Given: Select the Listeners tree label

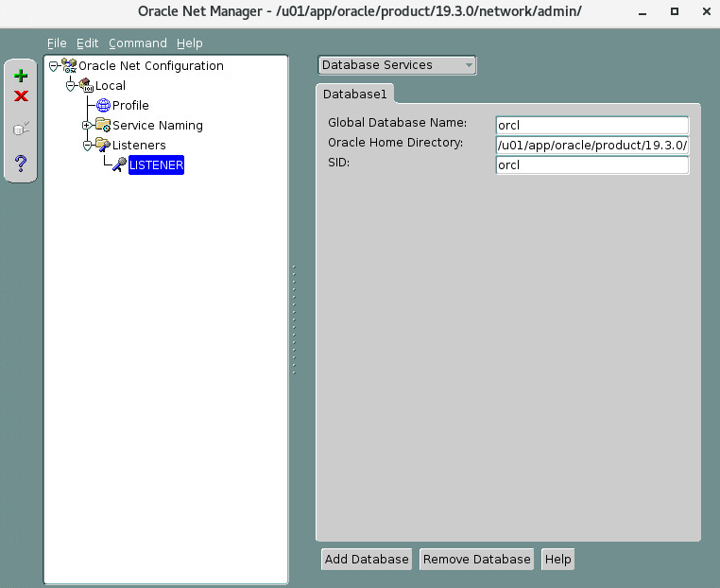Looking at the screenshot, I should click(139, 146).
